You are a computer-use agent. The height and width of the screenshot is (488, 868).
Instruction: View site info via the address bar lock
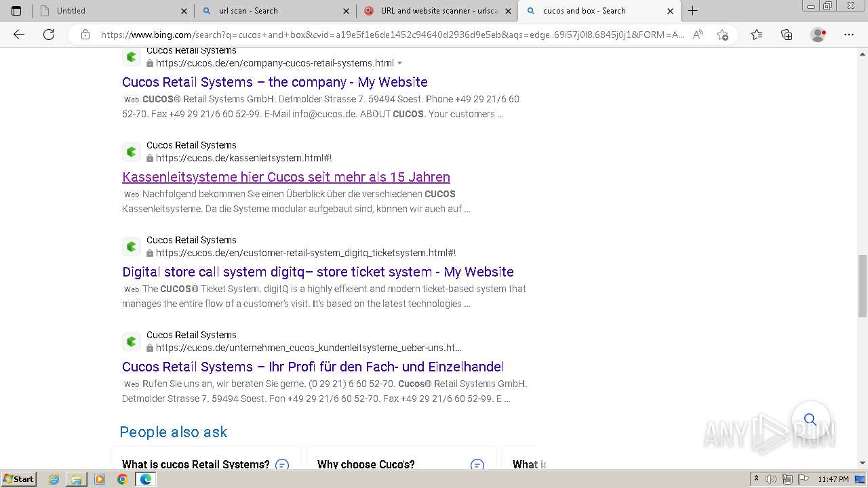[85, 35]
